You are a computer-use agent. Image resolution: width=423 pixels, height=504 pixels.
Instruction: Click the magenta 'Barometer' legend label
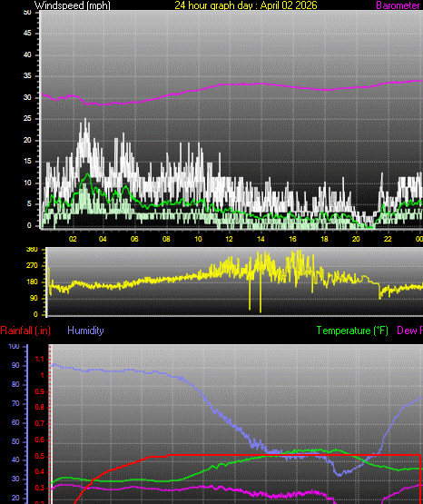pos(398,5)
